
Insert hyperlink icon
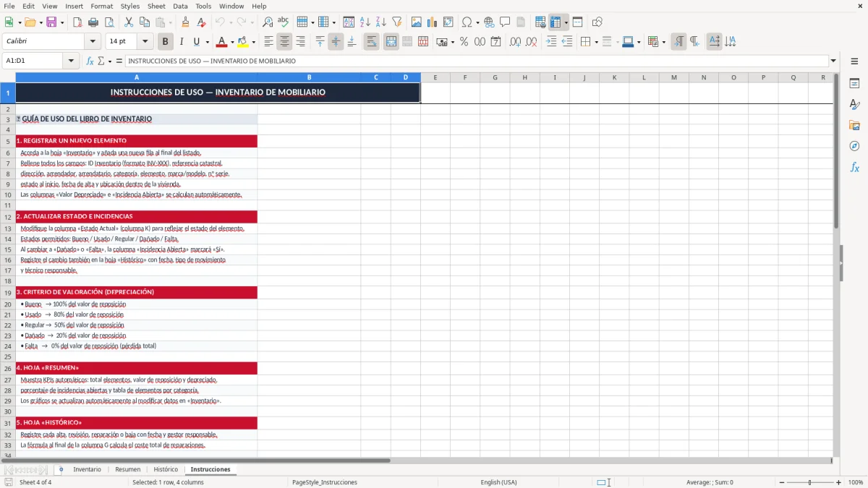pyautogui.click(x=489, y=22)
